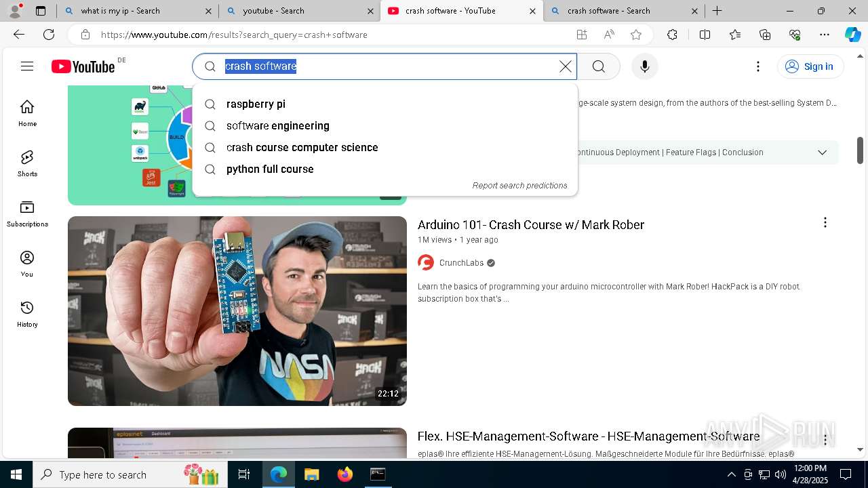Image resolution: width=868 pixels, height=488 pixels.
Task: Click the Sign in button
Action: click(x=810, y=66)
